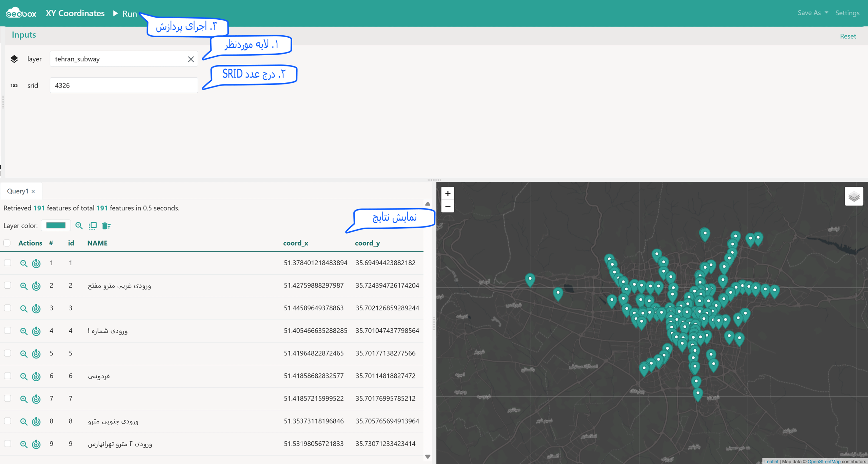Zoom to all features magnifier icon
This screenshot has width=868, height=464.
point(79,226)
